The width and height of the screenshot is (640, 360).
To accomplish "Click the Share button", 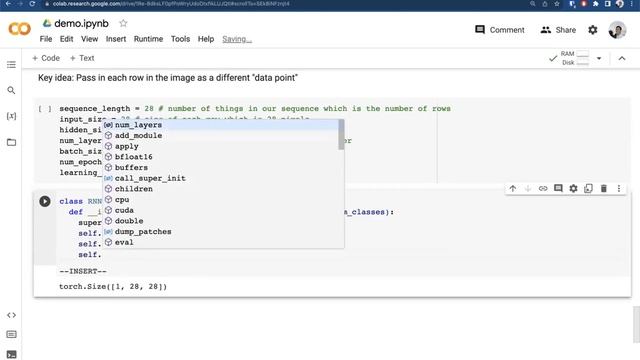I will (x=558, y=30).
